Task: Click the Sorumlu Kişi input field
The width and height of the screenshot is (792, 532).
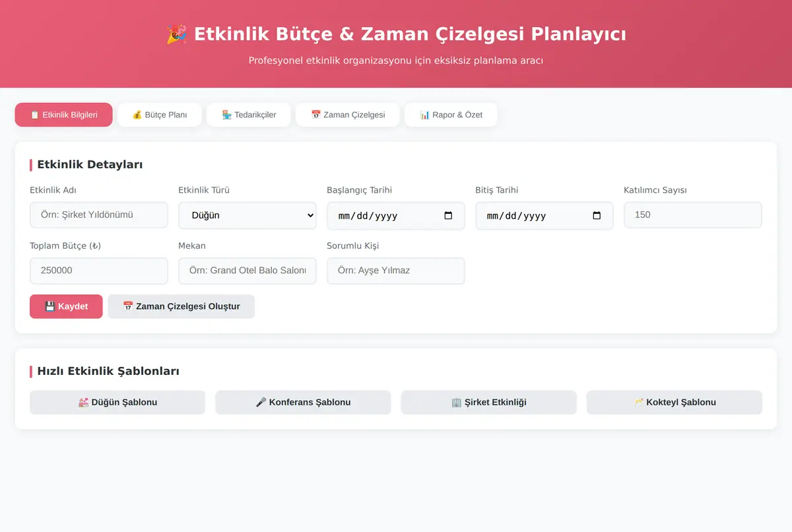Action: coord(396,271)
